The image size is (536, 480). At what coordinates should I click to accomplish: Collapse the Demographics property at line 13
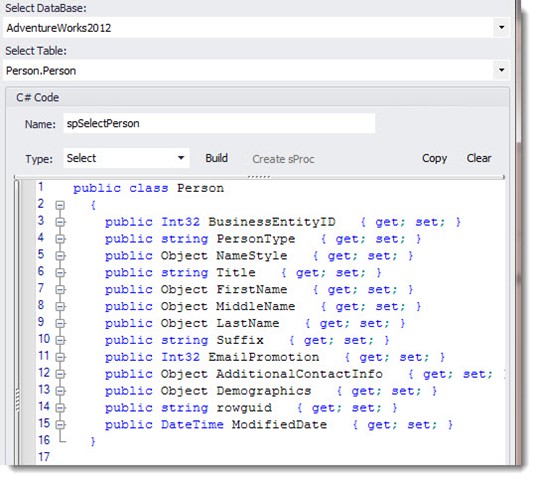(60, 391)
